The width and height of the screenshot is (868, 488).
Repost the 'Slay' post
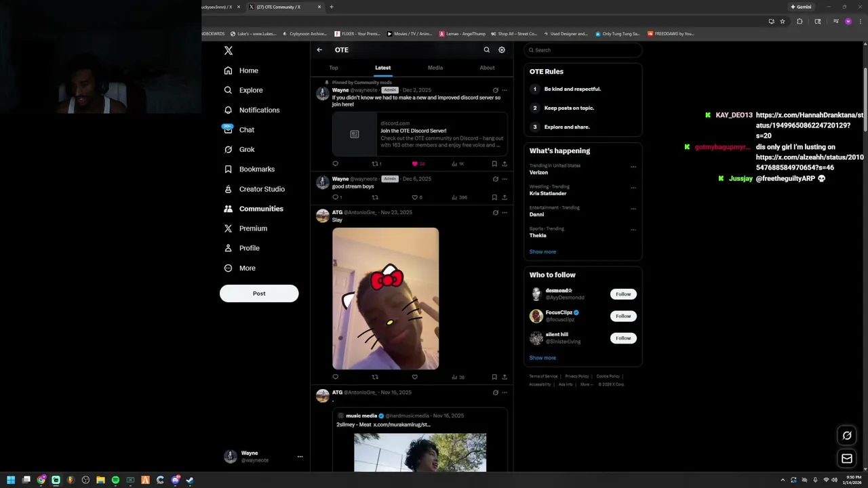375,377
